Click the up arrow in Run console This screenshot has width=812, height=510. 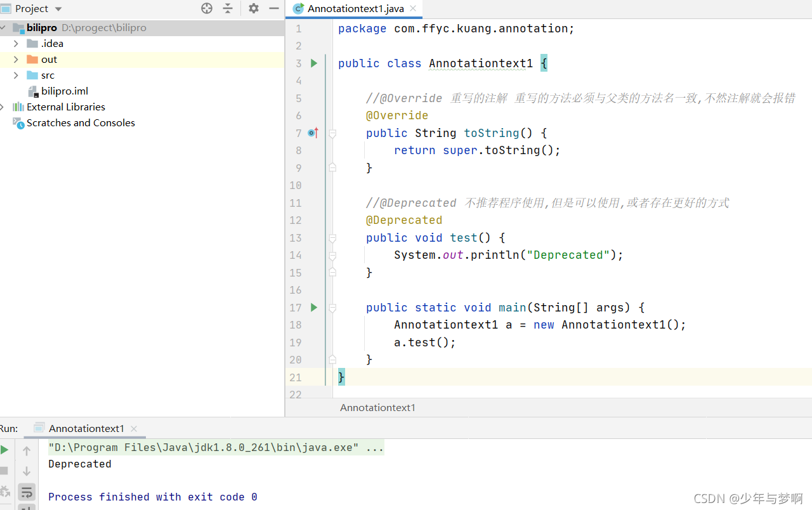click(27, 451)
